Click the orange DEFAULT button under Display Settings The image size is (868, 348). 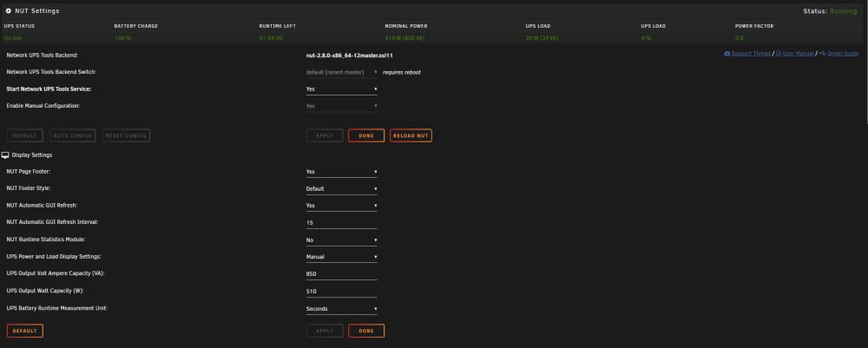click(x=25, y=331)
